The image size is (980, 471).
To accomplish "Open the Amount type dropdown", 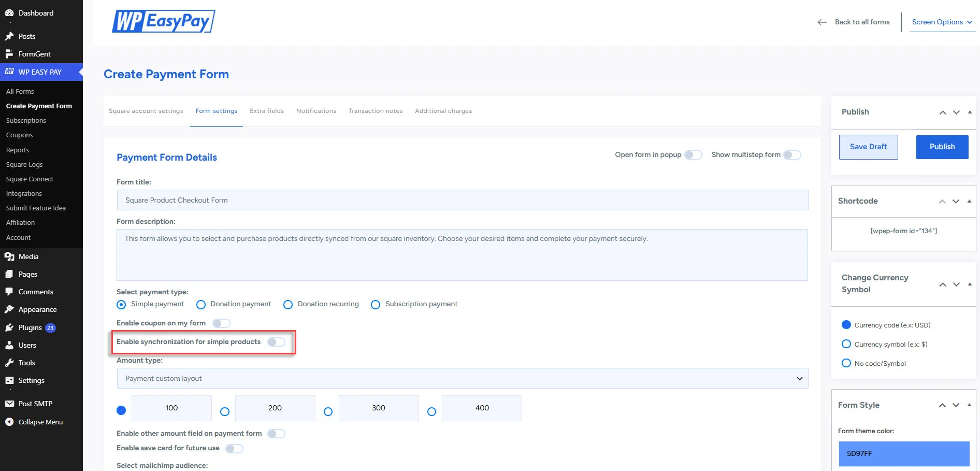I will point(463,378).
